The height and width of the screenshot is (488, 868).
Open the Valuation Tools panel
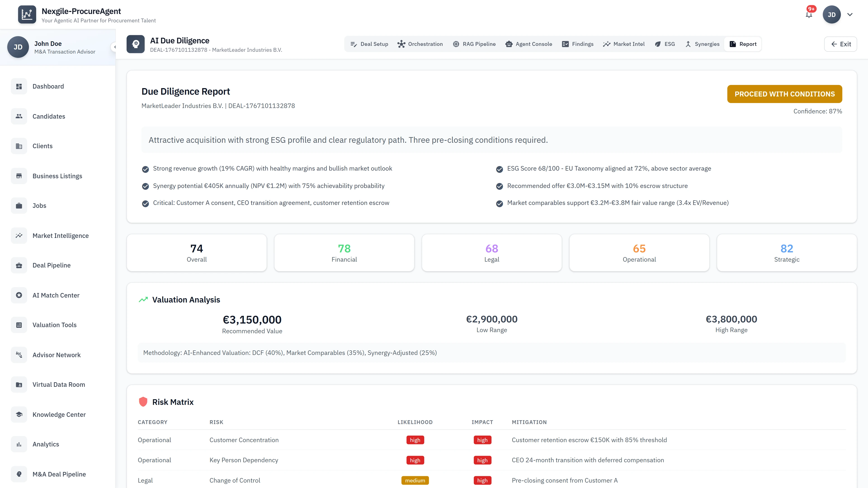[54, 325]
